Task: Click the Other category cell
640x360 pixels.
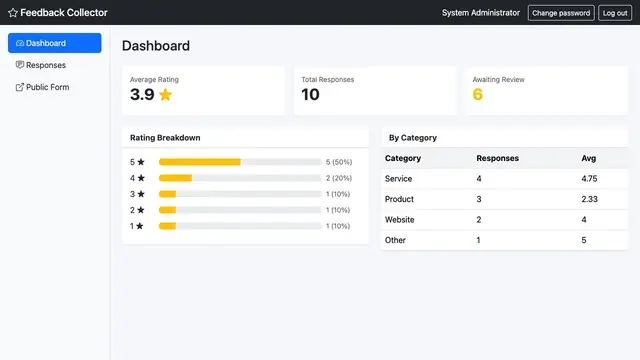Action: pos(395,240)
